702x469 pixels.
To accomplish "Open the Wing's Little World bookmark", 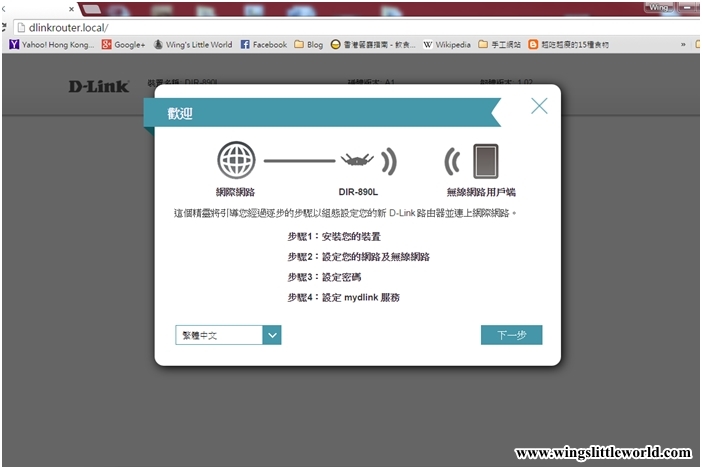I will [x=192, y=45].
